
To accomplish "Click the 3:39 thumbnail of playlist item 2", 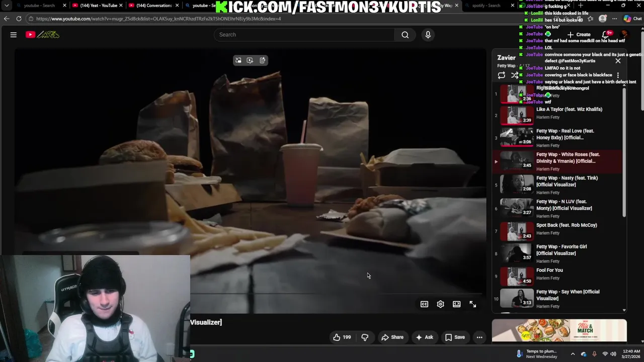I will (x=517, y=115).
